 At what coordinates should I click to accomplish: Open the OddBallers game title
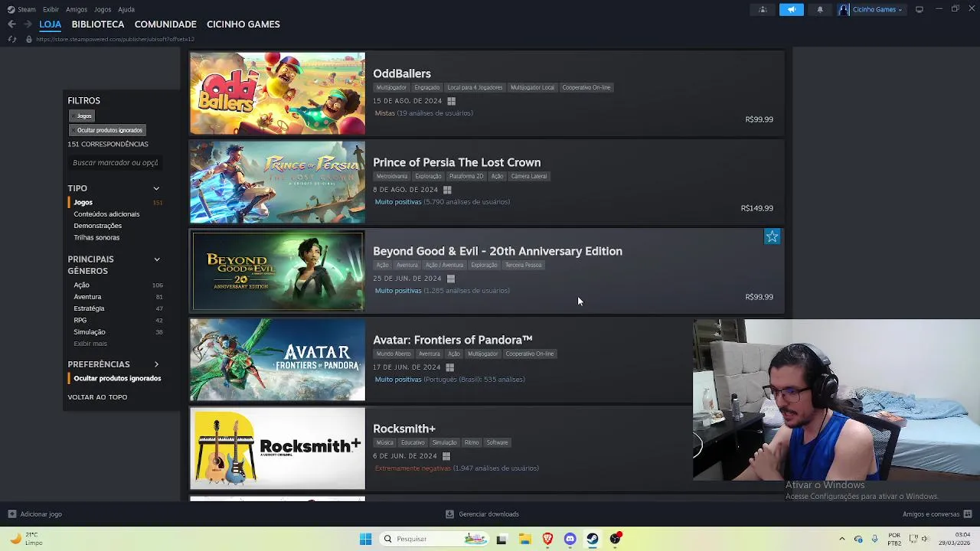pos(402,73)
